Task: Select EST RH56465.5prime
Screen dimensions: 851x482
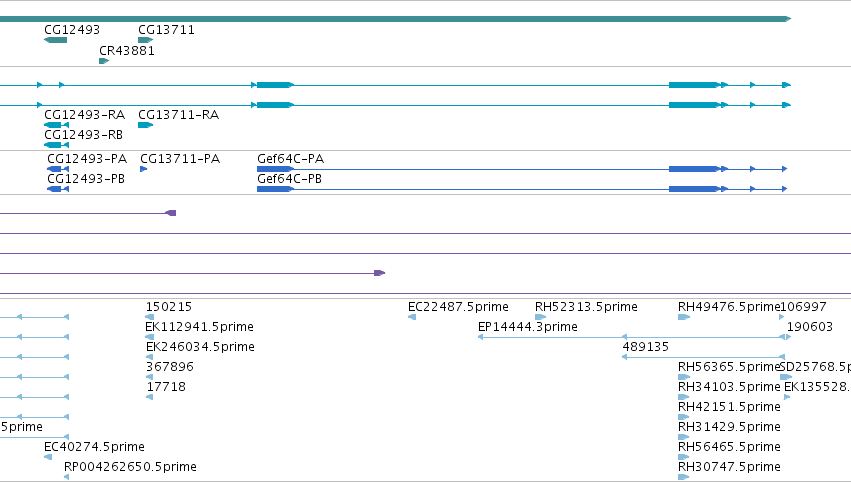Action: (729, 447)
